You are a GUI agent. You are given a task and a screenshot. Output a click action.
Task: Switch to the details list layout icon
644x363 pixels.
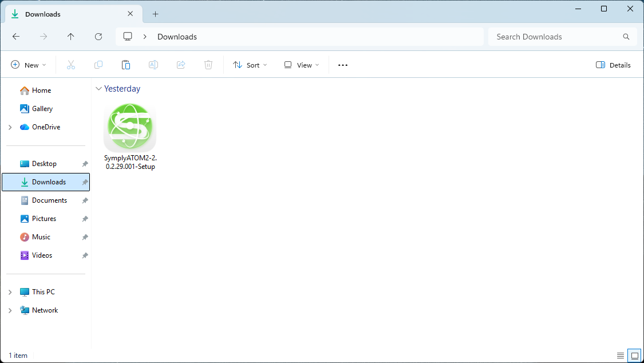pyautogui.click(x=621, y=356)
